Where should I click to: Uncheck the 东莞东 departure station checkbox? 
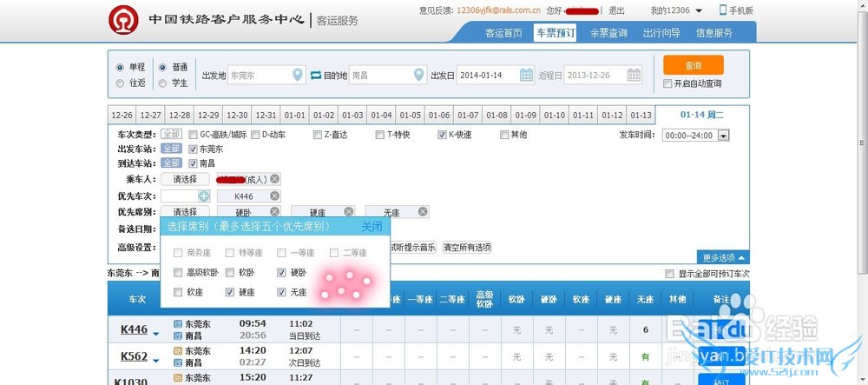click(x=193, y=149)
